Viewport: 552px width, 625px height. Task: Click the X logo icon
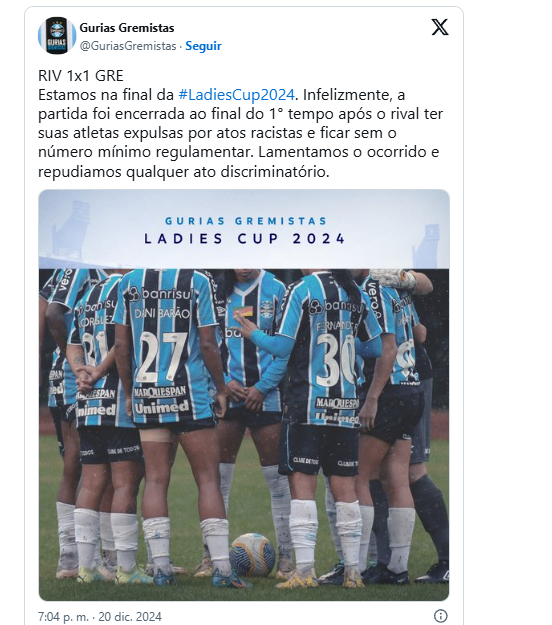pyautogui.click(x=440, y=28)
